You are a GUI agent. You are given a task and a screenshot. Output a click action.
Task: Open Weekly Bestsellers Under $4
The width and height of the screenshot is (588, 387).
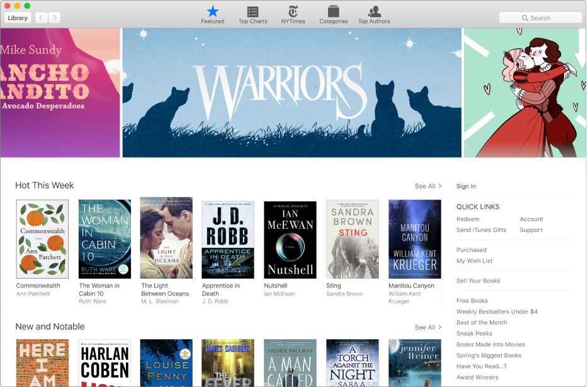click(x=497, y=311)
